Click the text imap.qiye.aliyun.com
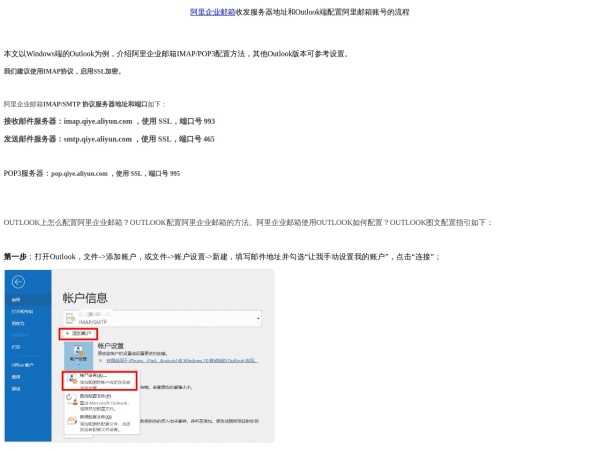600x450 pixels. 98,121
